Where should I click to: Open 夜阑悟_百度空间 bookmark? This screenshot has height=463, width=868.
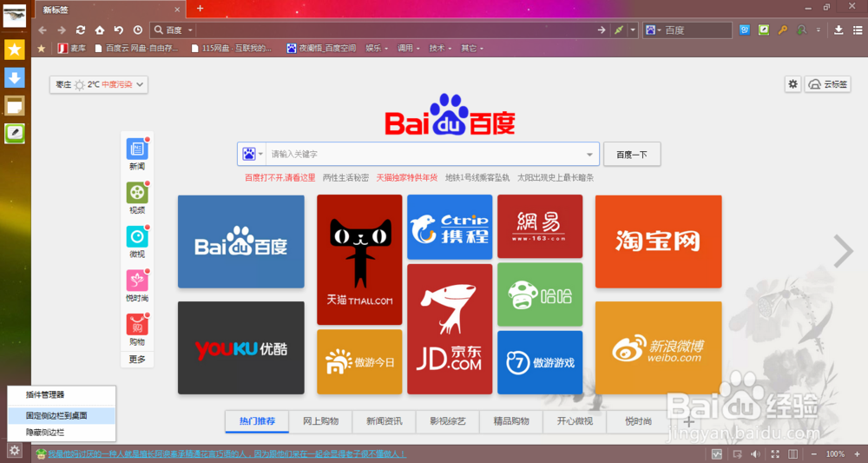(x=322, y=48)
